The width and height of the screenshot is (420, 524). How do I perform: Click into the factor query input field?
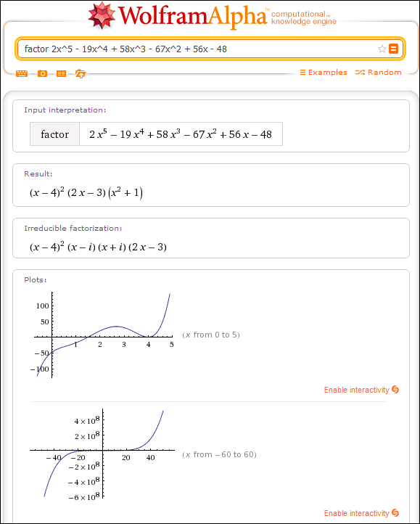pyautogui.click(x=197, y=49)
